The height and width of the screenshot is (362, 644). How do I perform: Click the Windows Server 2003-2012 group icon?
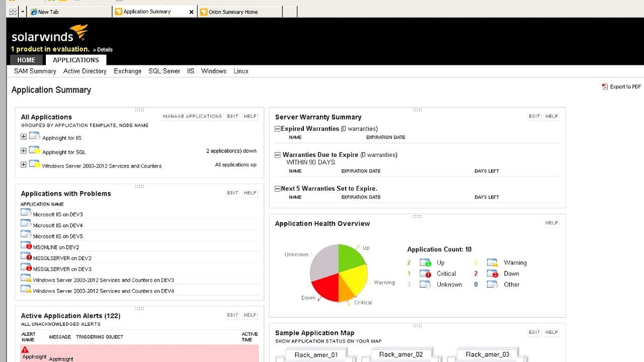pos(34,164)
